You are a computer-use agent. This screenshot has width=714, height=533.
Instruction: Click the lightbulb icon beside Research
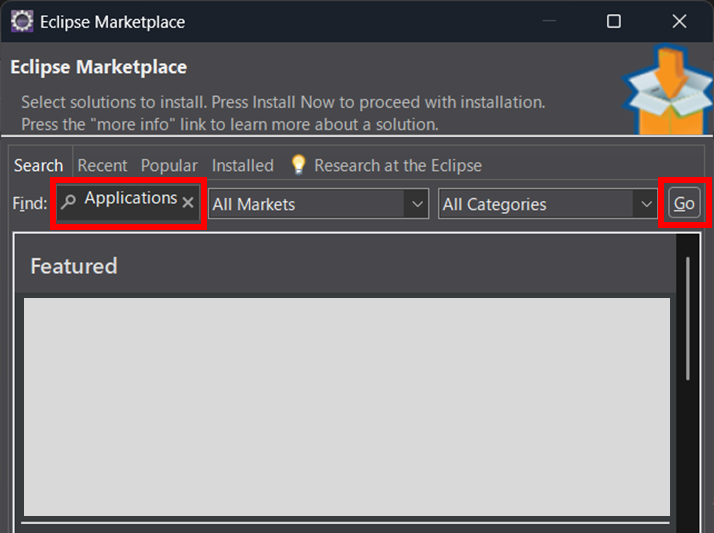pos(298,165)
